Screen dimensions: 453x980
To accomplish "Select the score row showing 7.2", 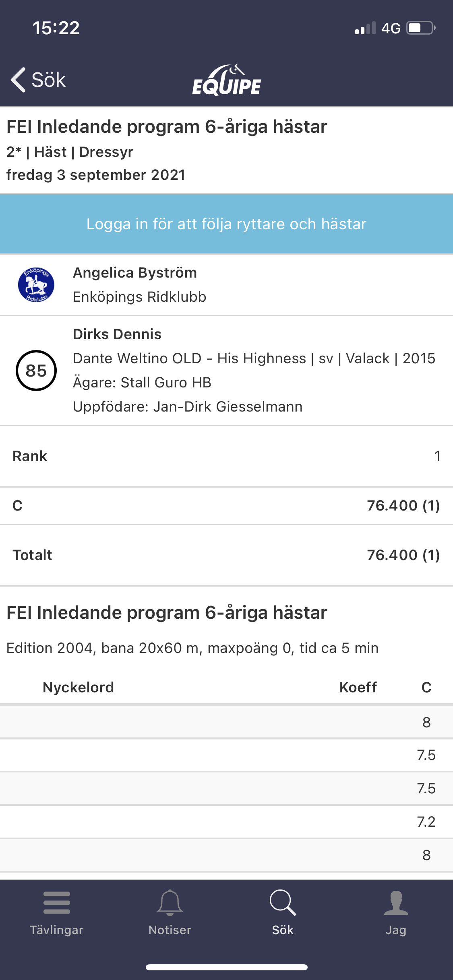I will pos(226,821).
